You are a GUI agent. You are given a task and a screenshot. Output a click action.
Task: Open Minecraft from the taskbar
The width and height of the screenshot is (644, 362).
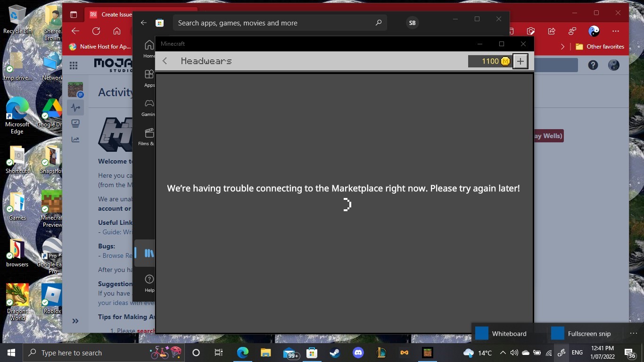click(x=428, y=353)
